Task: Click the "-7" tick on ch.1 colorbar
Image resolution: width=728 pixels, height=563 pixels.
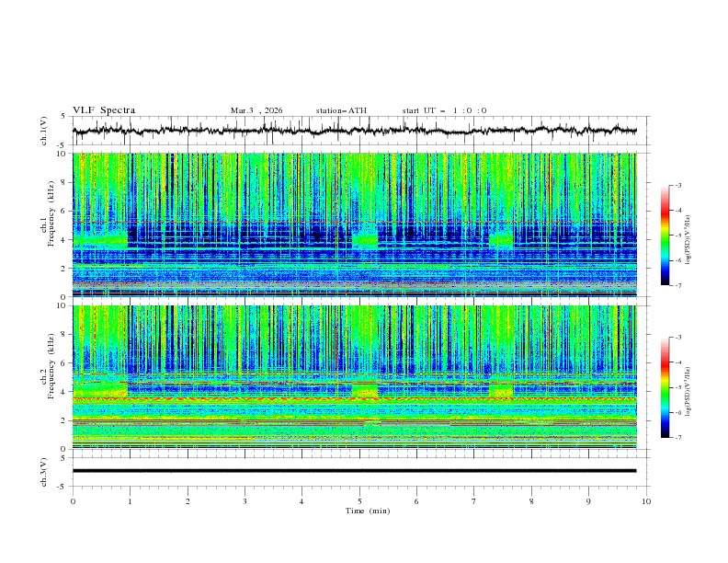Action: pyautogui.click(x=678, y=286)
